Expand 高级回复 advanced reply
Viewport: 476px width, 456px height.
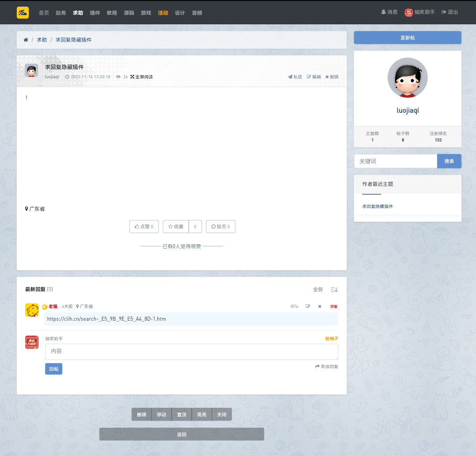[x=327, y=367]
